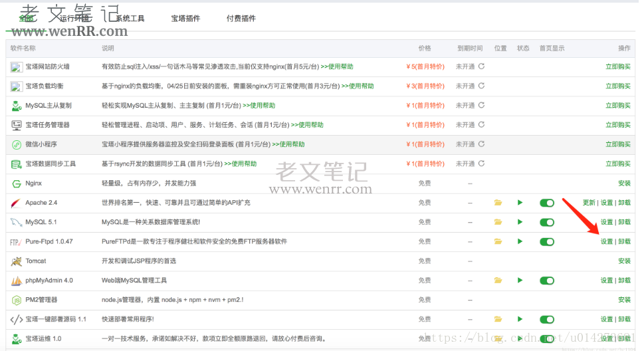Image resolution: width=644 pixels, height=351 pixels.
Task: Refresh 宝塔数据同步工具 expiry status
Action: point(481,163)
